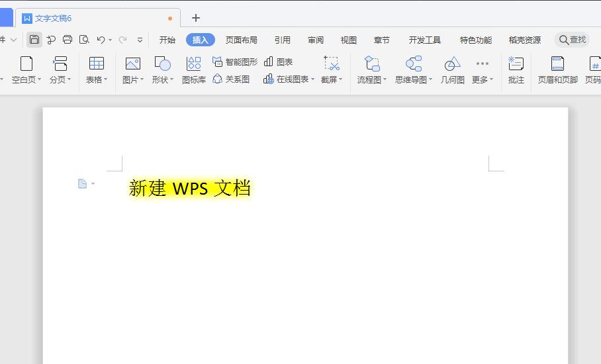Click the 查找 search box
The width and height of the screenshot is (601, 364).
572,40
